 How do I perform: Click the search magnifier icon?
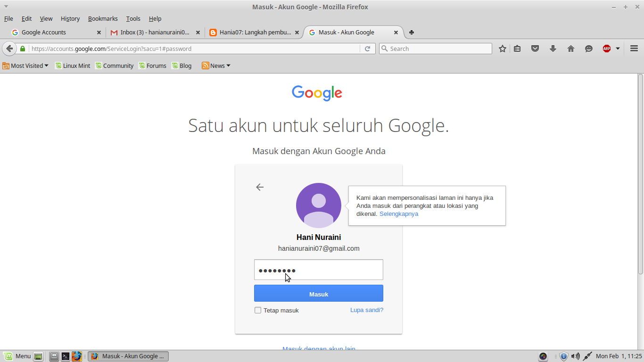(384, 49)
